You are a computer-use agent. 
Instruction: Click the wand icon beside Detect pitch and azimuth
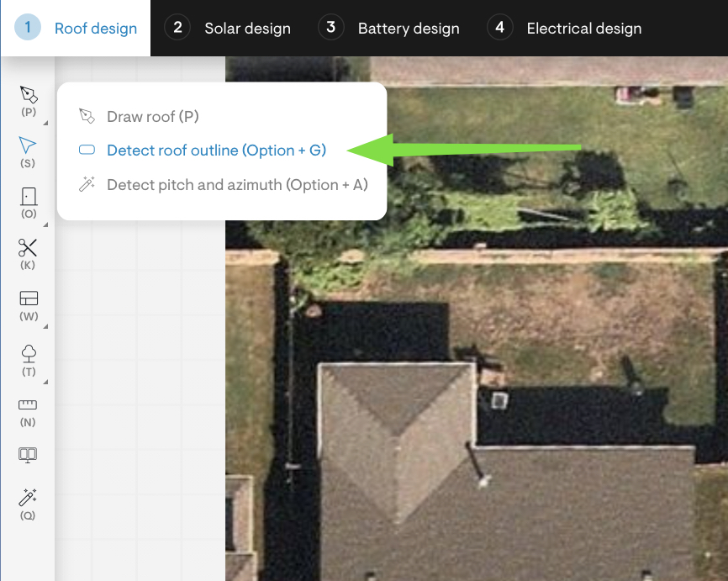coord(87,184)
